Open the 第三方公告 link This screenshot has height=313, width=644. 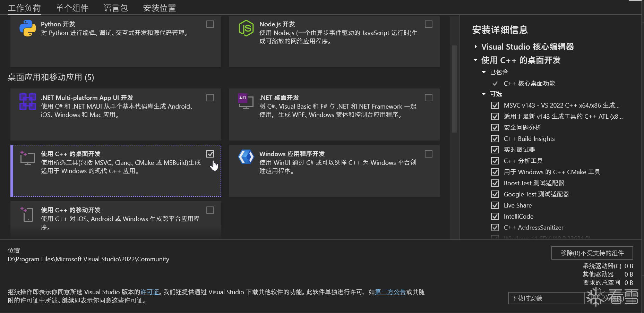click(x=390, y=292)
